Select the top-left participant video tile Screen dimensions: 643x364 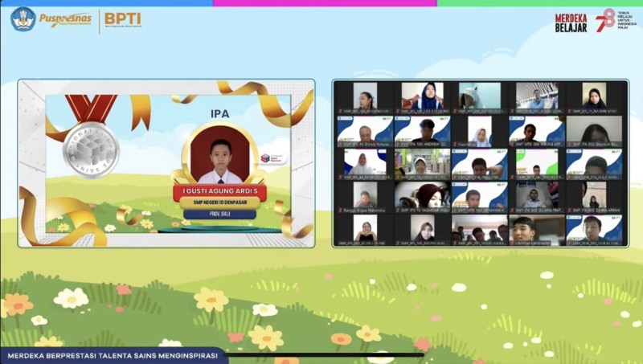[x=364, y=98]
